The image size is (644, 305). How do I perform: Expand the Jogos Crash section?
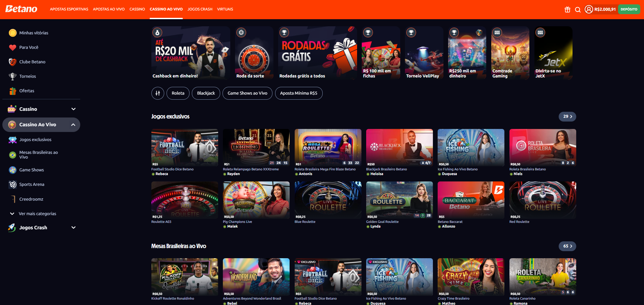41,228
